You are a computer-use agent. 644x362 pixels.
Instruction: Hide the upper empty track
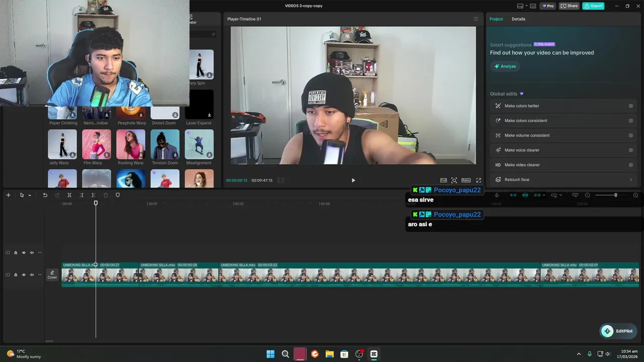24,252
